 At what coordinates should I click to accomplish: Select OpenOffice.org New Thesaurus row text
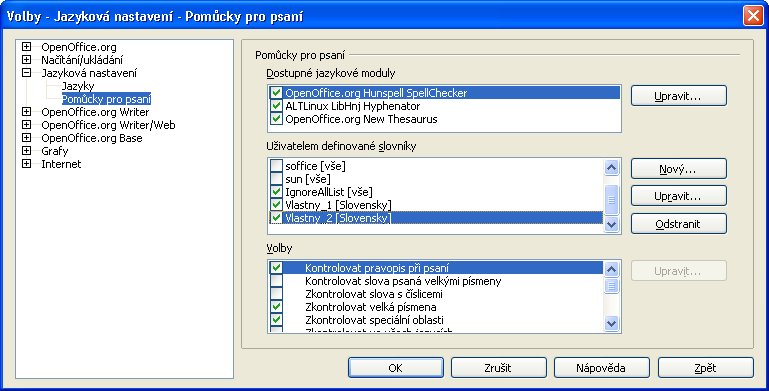pyautogui.click(x=361, y=119)
